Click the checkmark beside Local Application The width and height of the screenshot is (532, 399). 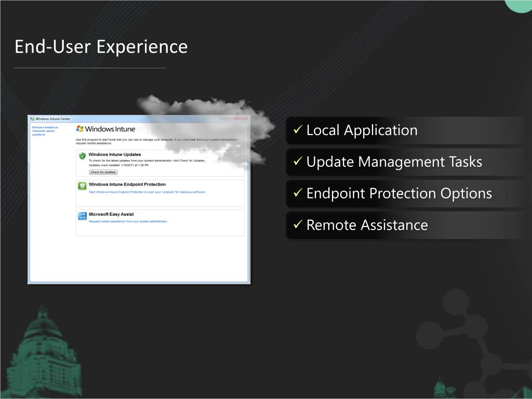click(x=298, y=129)
